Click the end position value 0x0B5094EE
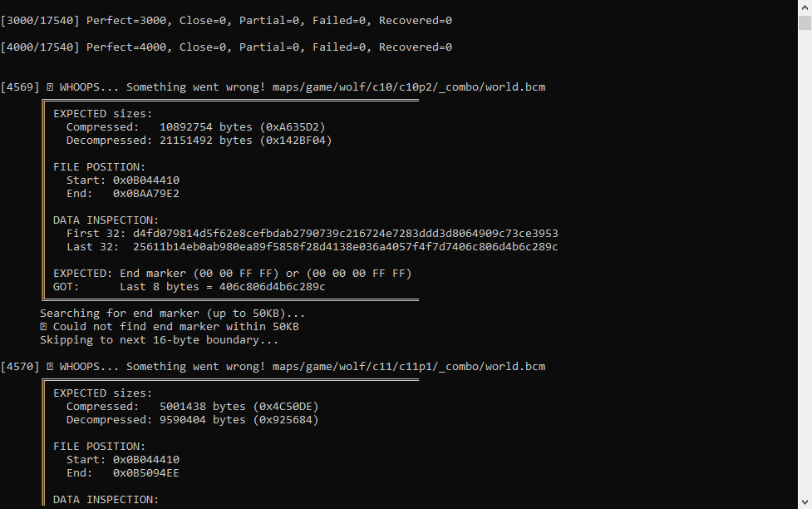Viewport: 812px width, 509px height. (x=145, y=473)
